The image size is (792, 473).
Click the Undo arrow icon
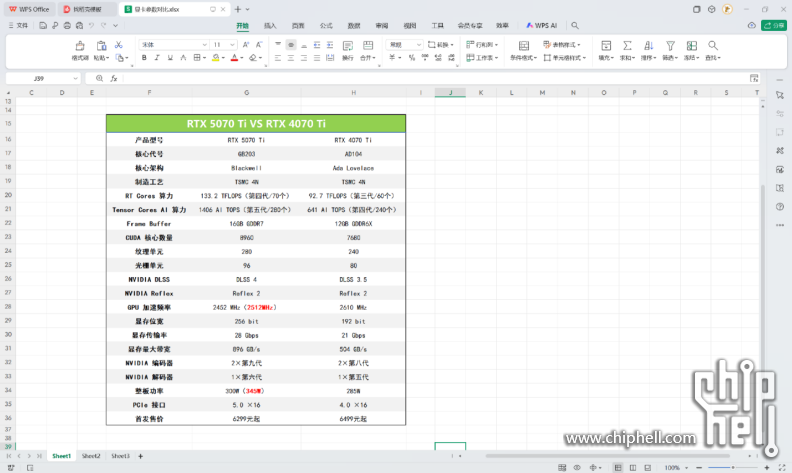[x=91, y=25]
